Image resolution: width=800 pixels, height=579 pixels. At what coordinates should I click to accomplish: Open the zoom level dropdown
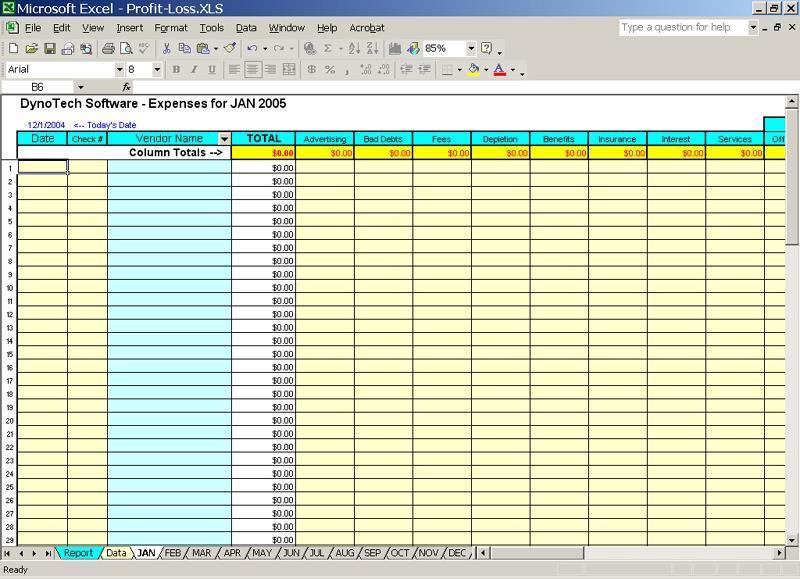[x=470, y=48]
